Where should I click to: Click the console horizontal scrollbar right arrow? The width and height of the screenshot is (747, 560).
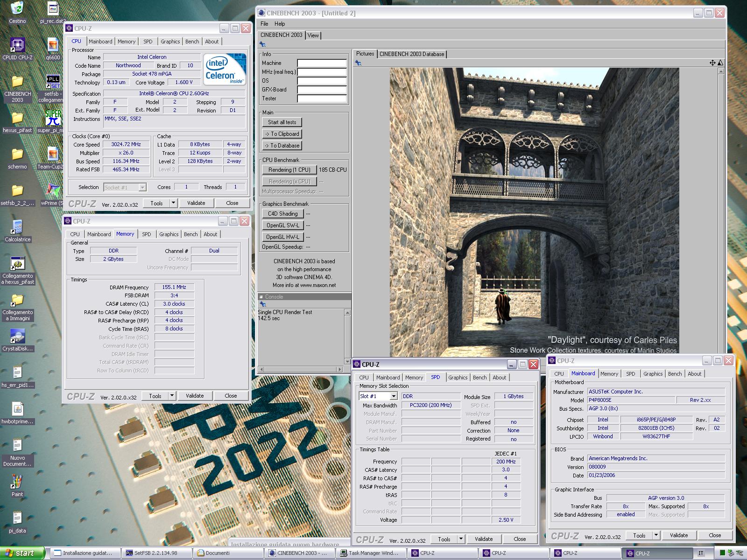339,369
